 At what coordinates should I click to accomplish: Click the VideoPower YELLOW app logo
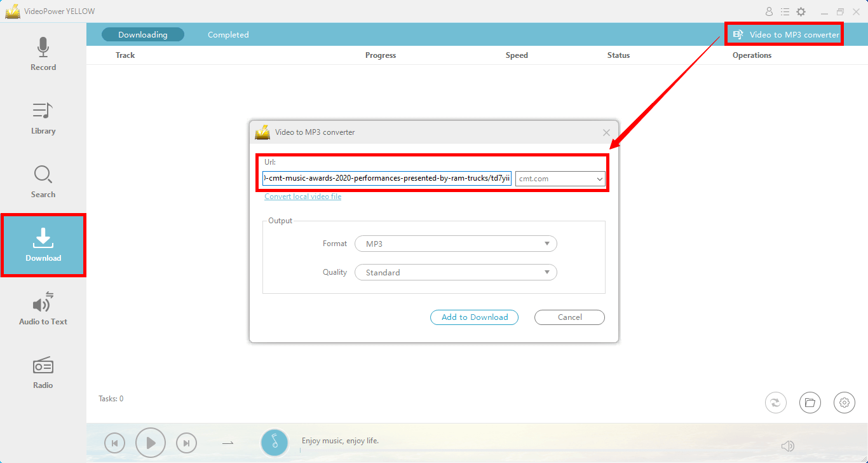[13, 11]
